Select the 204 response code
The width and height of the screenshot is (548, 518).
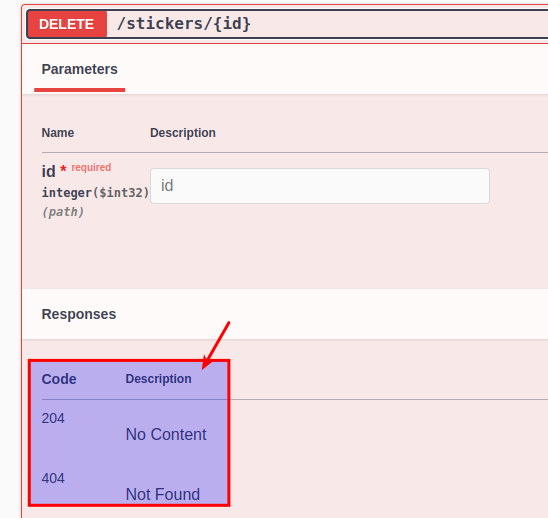(53, 418)
